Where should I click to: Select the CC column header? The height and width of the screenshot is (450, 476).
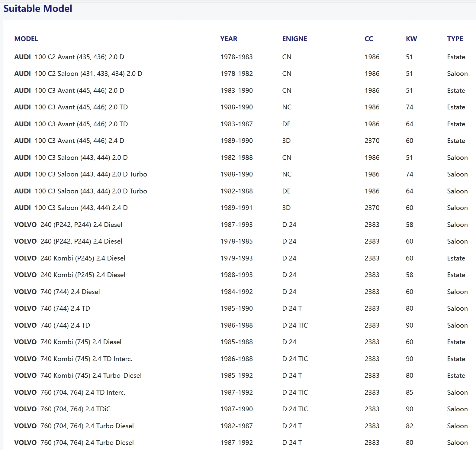pos(368,39)
